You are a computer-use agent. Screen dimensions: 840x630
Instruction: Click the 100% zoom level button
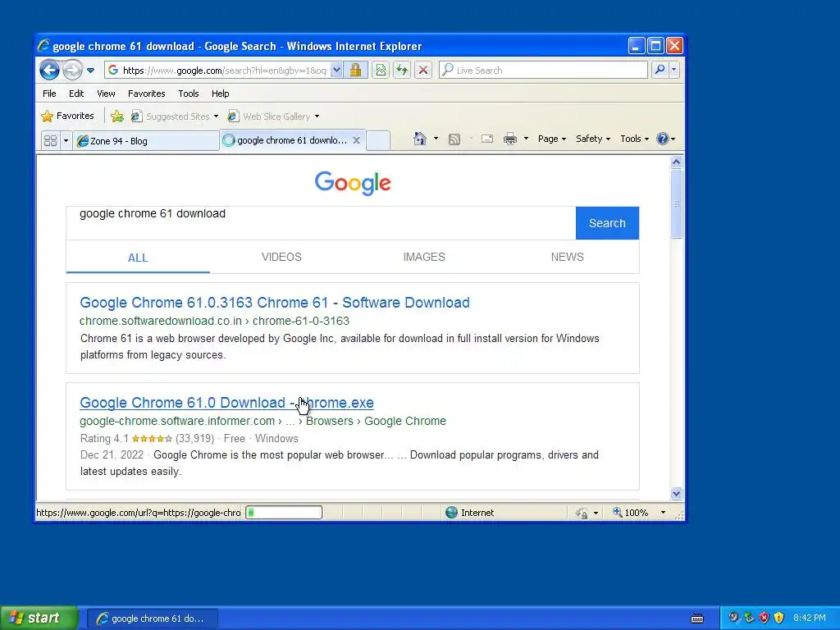[x=631, y=513]
